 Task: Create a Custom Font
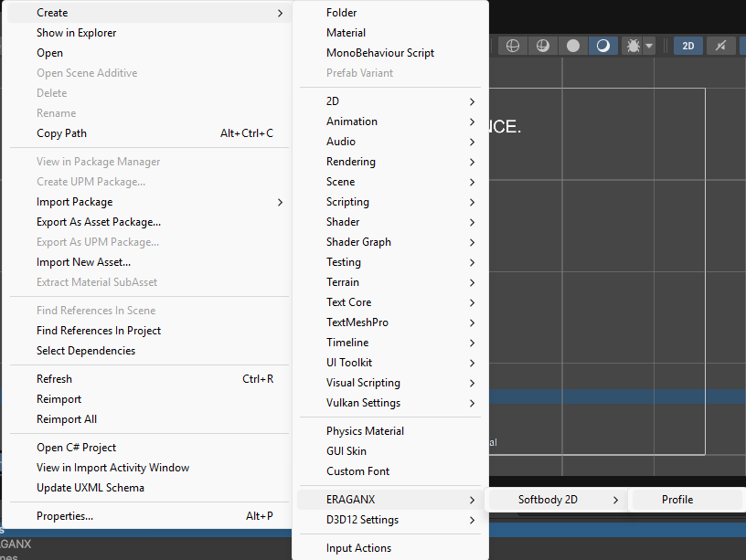tap(390, 471)
